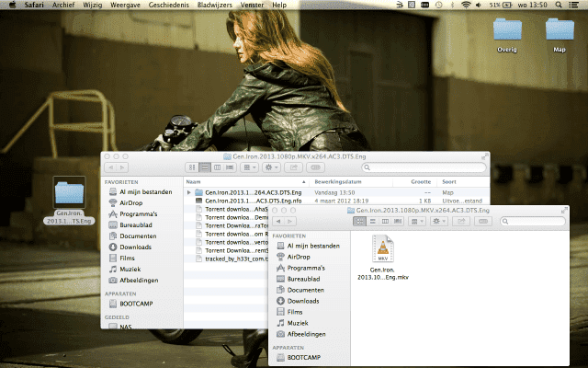Select the Gen.Iron MKV file icon

382,247
